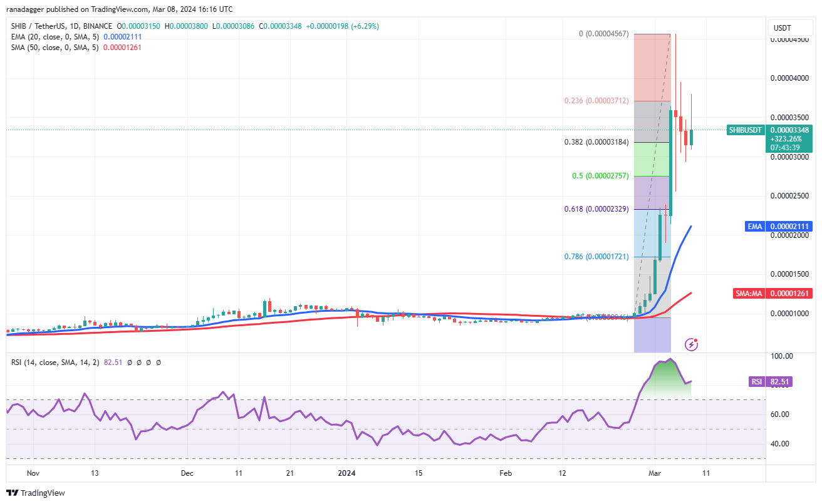This screenshot has width=822, height=504.
Task: Click the SHIBUSDT price axis label
Action: point(746,130)
